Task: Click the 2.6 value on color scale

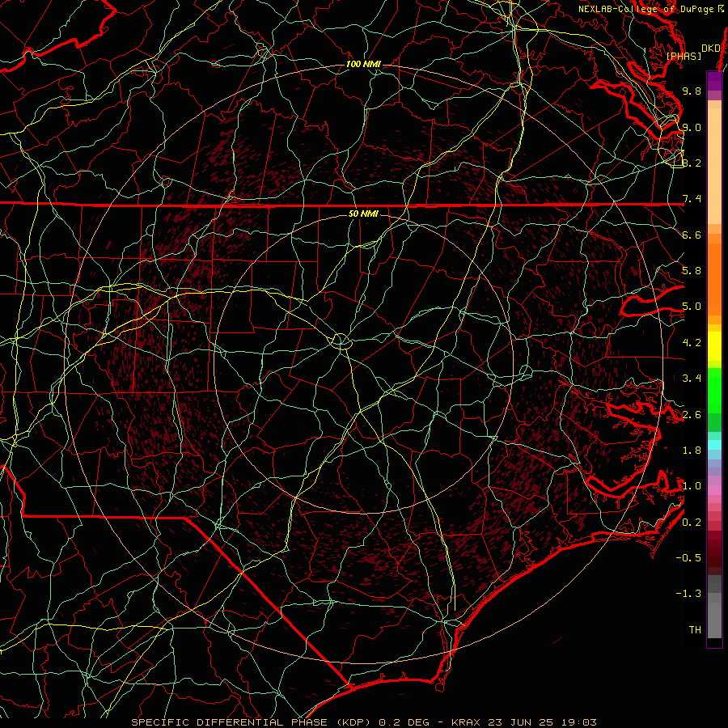Action: 692,415
